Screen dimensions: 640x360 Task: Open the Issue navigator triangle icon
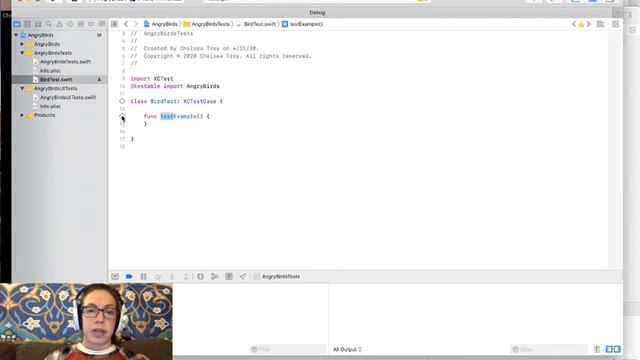click(60, 24)
